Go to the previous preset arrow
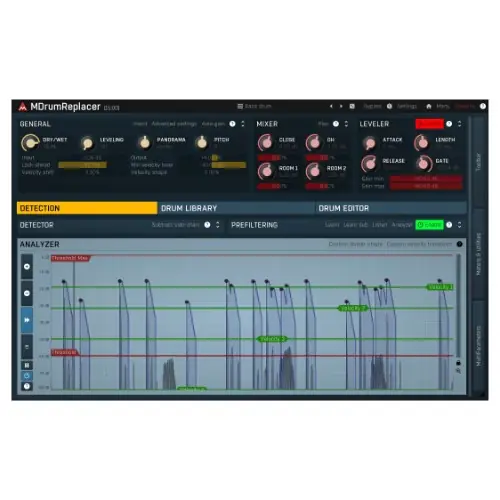500x500 pixels. coord(331,106)
